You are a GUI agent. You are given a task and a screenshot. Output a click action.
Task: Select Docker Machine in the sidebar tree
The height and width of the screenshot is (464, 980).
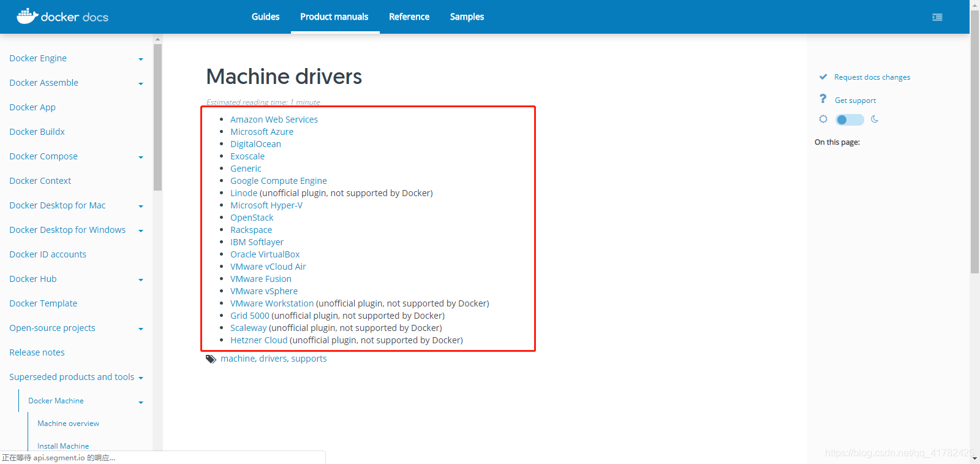[56, 401]
